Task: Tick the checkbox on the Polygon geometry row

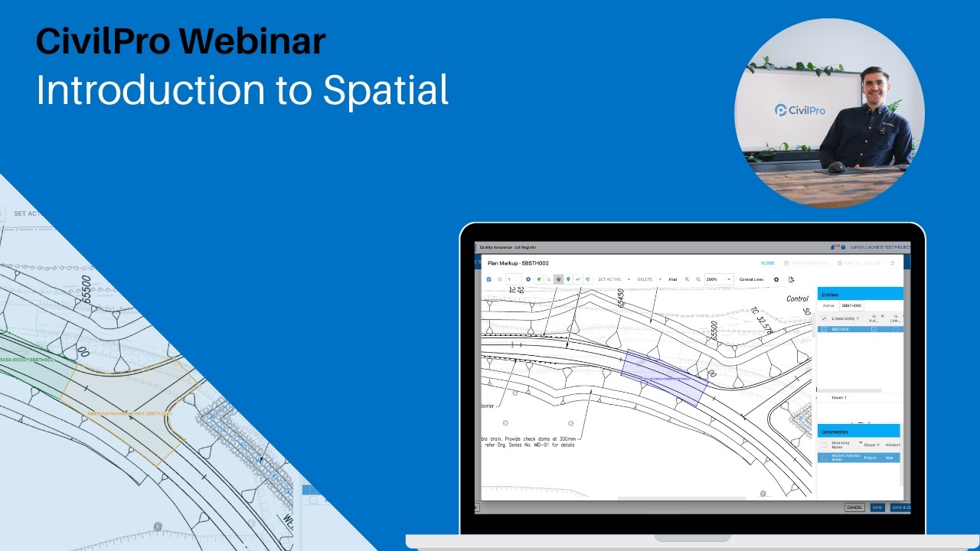Action: 824,458
